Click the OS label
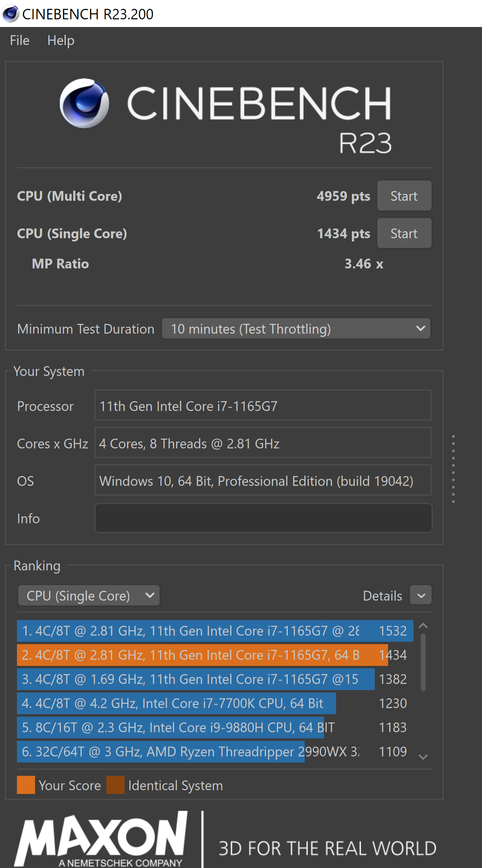482x868 pixels. [x=25, y=481]
